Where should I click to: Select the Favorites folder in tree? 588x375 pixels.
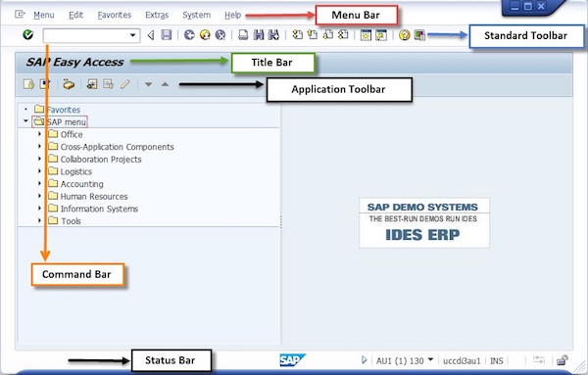click(58, 110)
